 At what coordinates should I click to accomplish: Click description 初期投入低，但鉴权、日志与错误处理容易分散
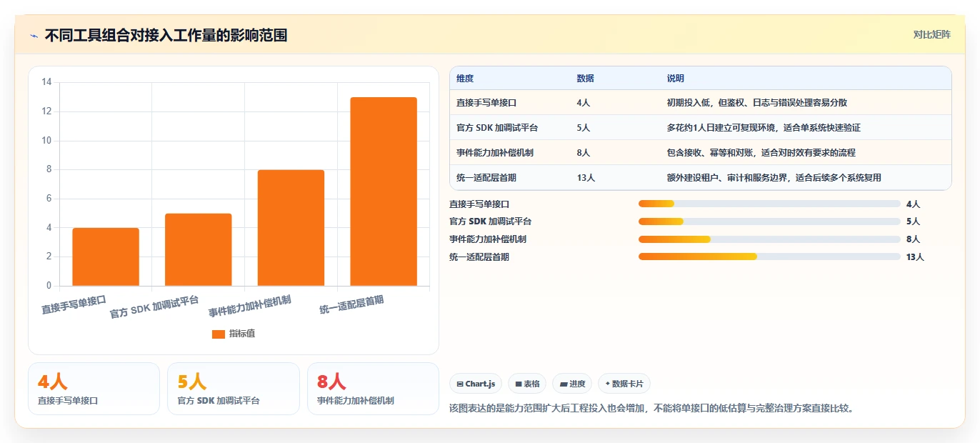[757, 103]
